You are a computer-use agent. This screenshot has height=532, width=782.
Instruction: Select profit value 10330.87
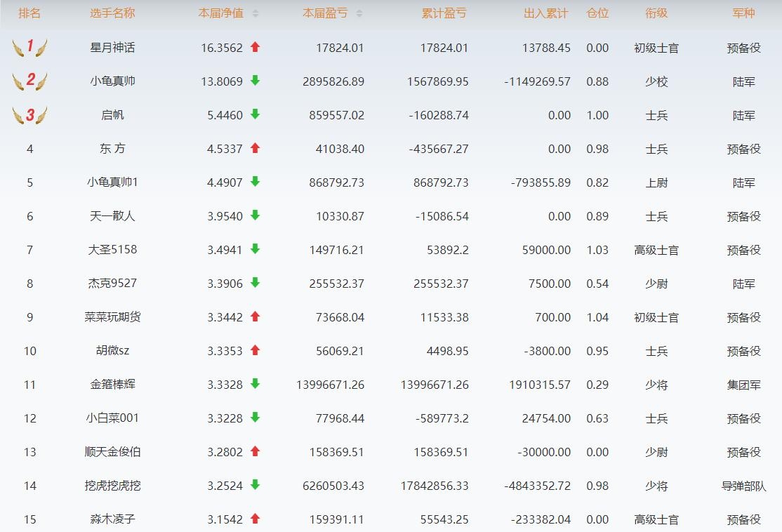(340, 216)
